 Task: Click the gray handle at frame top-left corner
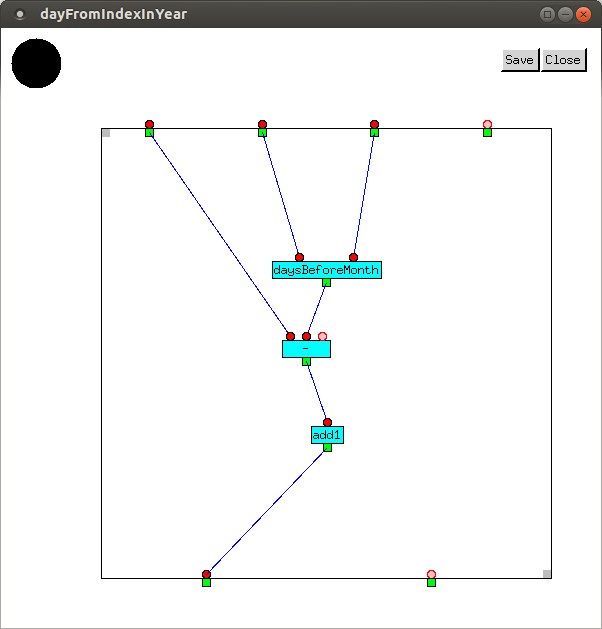(x=106, y=133)
